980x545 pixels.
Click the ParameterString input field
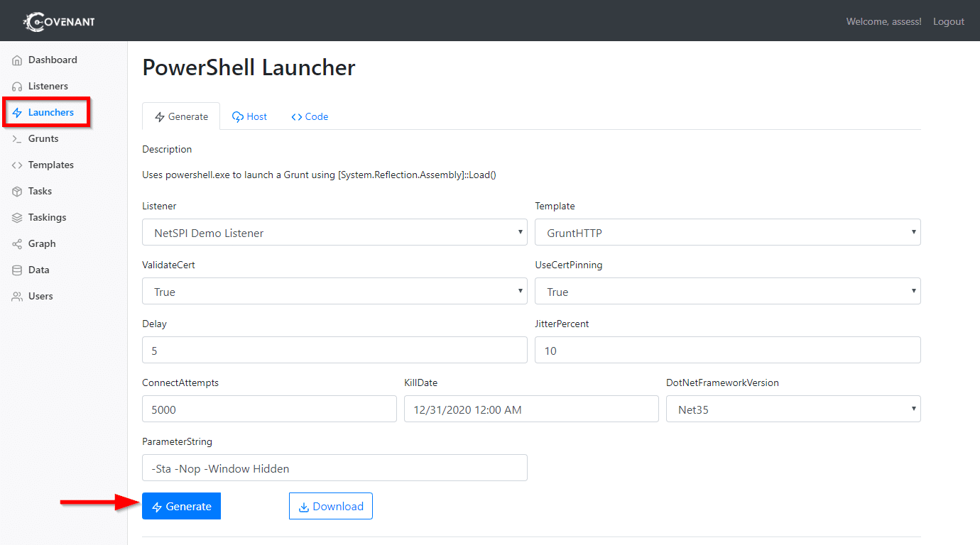click(334, 468)
